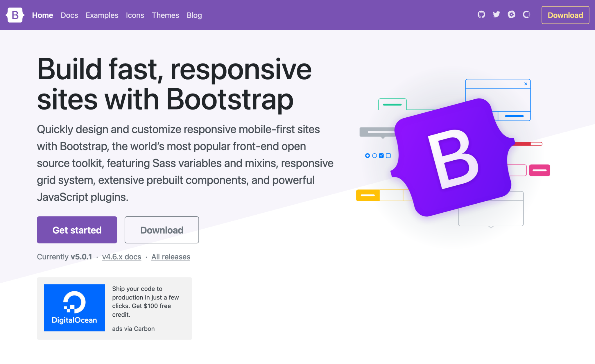Click the 'v4.6.x docs' hyperlink
This screenshot has width=595, height=364.
[121, 257]
